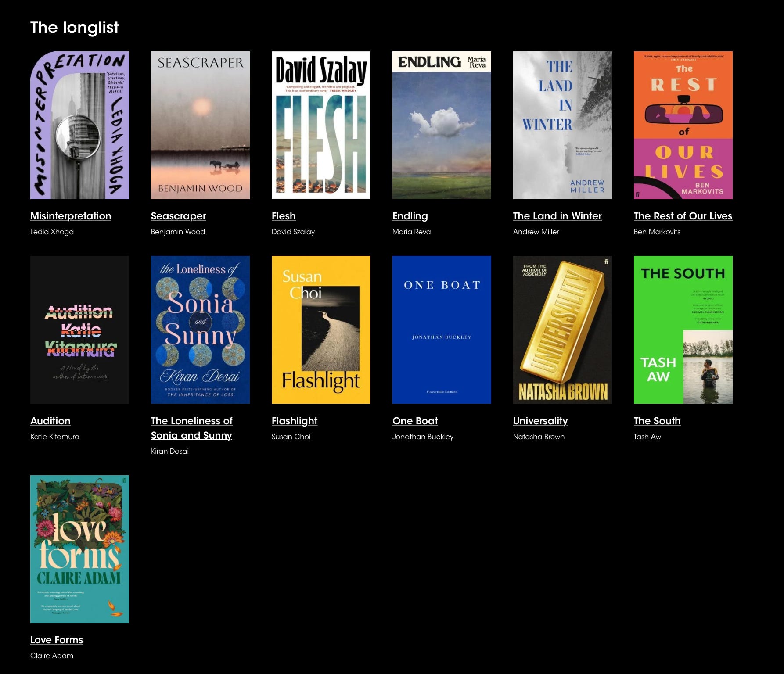Screen dimensions: 784x674
Task: Click the Love Forms book cover
Action: (x=79, y=549)
